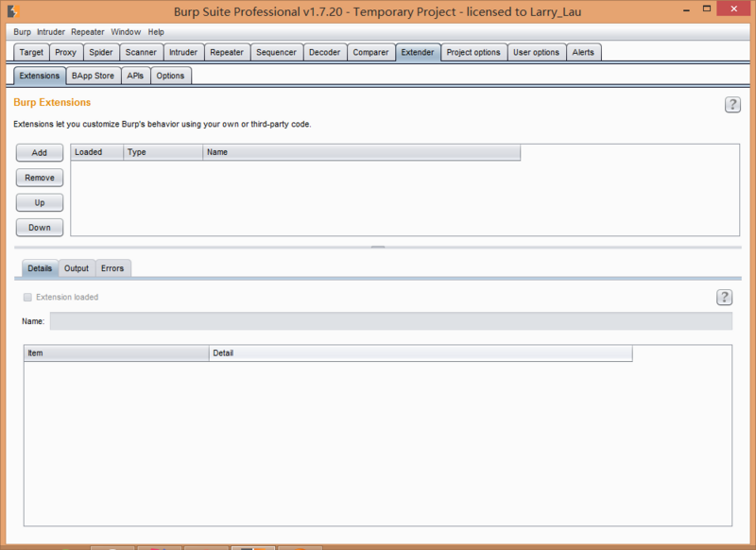Open the Intruder menu in menu bar
The height and width of the screenshot is (550, 756).
tap(51, 32)
